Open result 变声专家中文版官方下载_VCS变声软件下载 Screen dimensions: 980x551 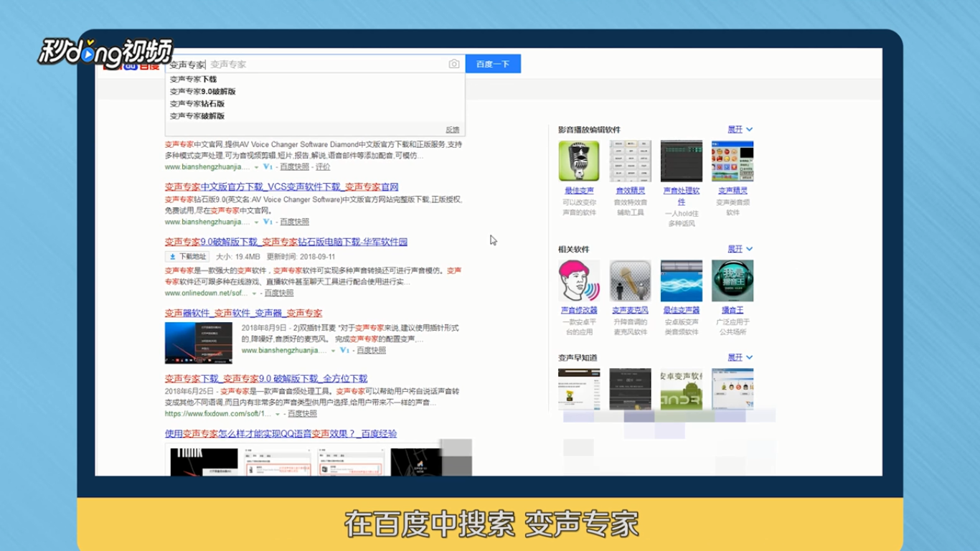tap(281, 187)
